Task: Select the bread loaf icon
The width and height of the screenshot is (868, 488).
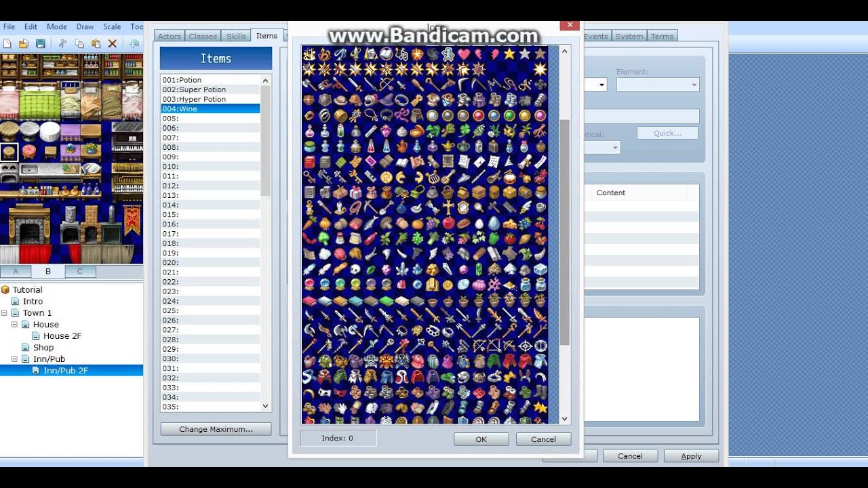Action: click(x=464, y=223)
